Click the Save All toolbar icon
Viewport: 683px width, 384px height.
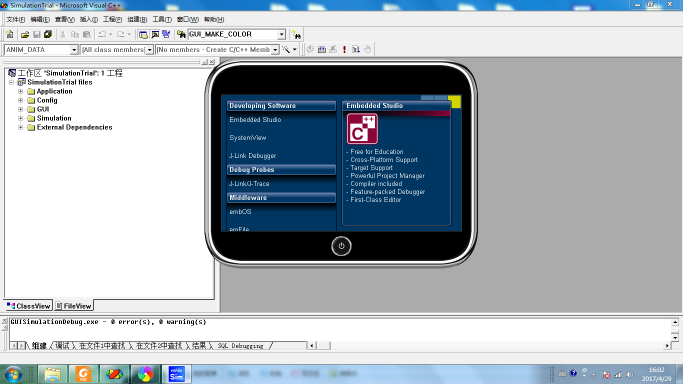[x=48, y=34]
